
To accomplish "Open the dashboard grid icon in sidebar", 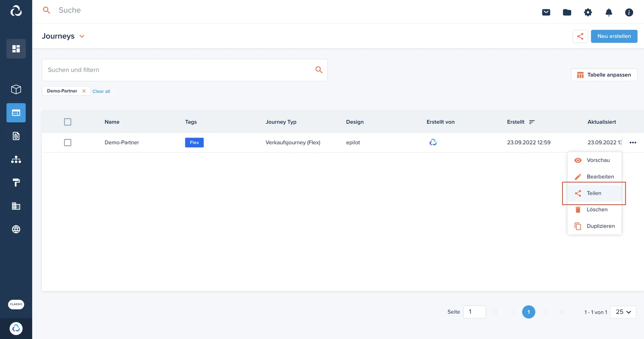I will (x=16, y=49).
